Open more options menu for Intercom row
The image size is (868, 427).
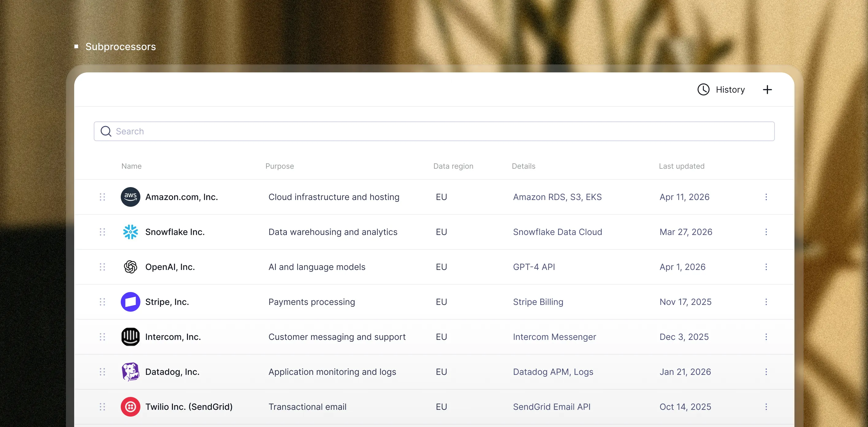(x=766, y=337)
